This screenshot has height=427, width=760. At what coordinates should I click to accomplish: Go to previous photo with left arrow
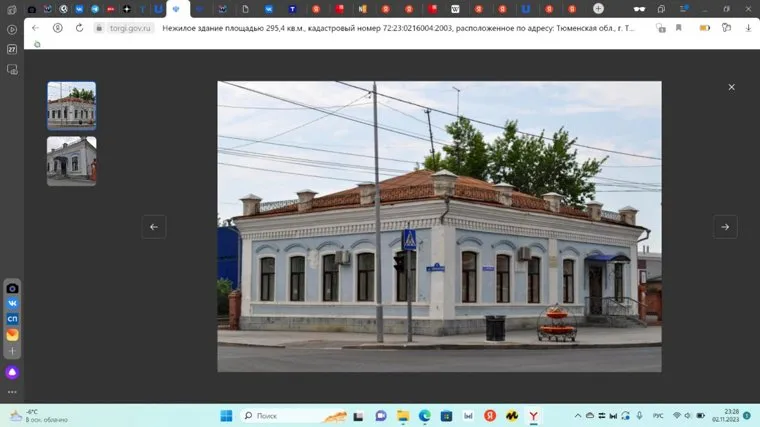pyautogui.click(x=154, y=227)
